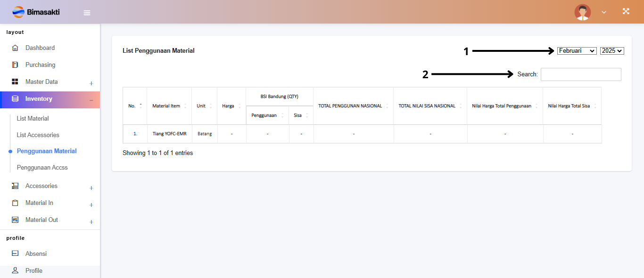Open the year dropdown showing 2025

[x=611, y=51]
